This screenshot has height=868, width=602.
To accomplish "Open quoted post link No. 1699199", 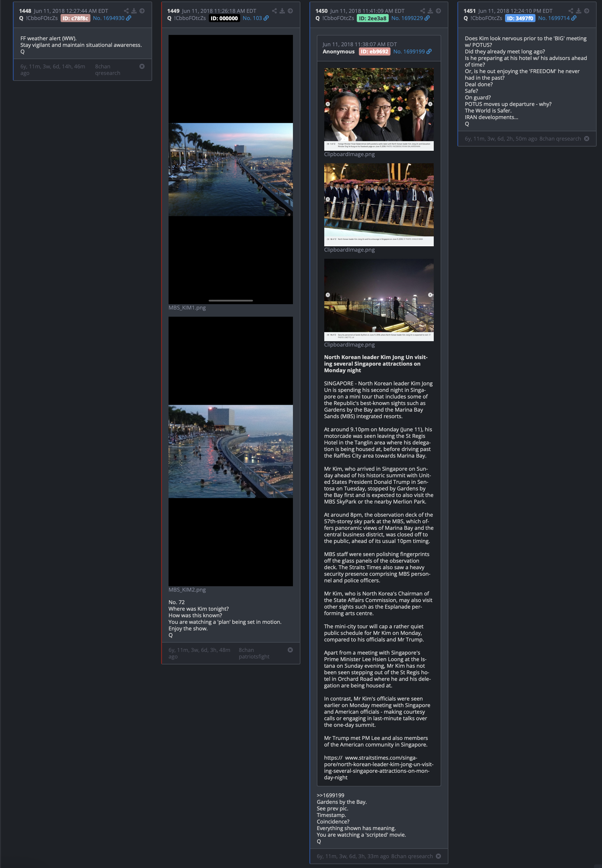I will (x=409, y=52).
